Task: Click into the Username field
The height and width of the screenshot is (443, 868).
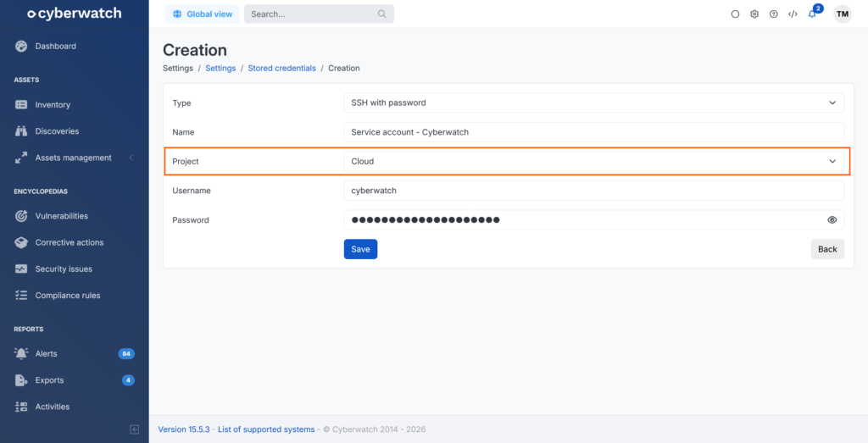Action: 593,191
